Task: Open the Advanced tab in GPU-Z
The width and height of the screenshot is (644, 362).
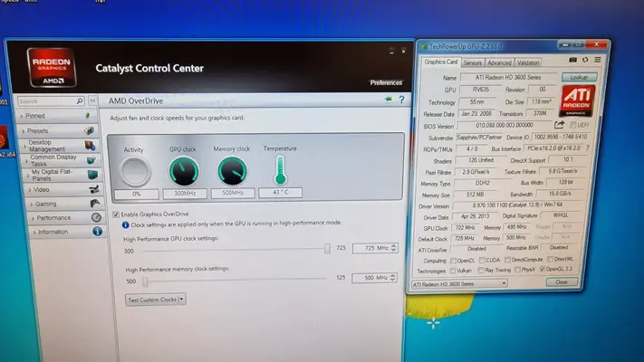Action: 499,62
